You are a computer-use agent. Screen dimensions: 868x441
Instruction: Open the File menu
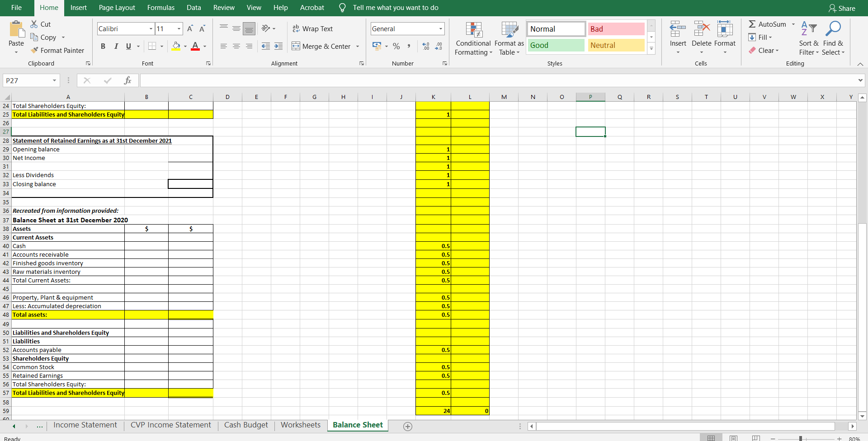16,8
